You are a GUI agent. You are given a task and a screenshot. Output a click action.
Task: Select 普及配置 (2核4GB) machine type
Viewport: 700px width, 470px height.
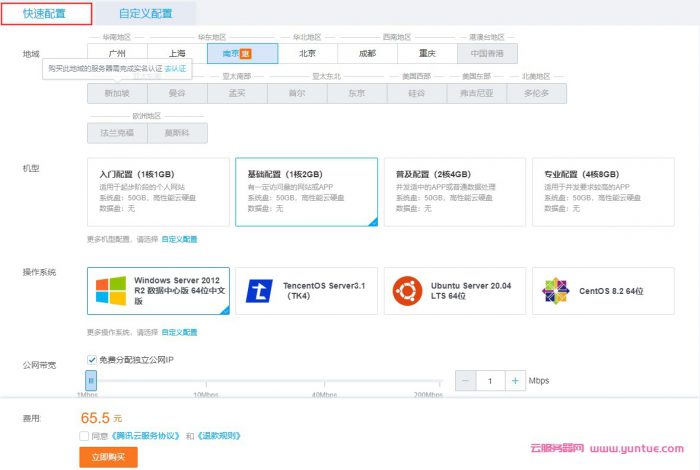click(454, 192)
